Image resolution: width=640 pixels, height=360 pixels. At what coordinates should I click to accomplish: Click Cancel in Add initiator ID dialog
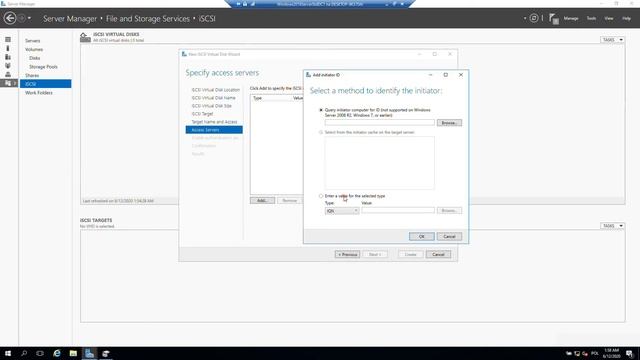click(449, 236)
